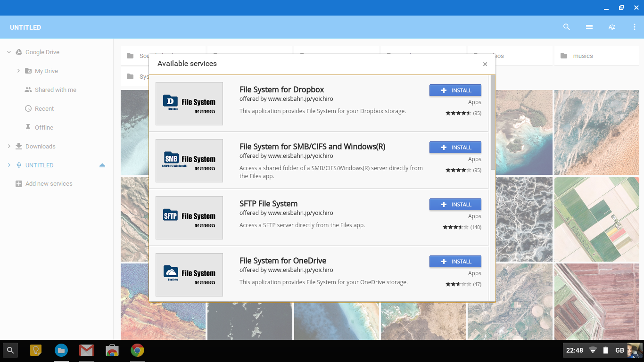Image resolution: width=644 pixels, height=362 pixels.
Task: Click the Wi-Fi status icon
Action: point(593,350)
